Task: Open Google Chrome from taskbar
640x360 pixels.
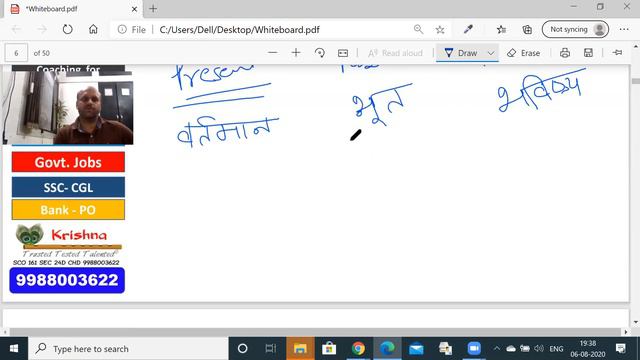Action: [358, 349]
